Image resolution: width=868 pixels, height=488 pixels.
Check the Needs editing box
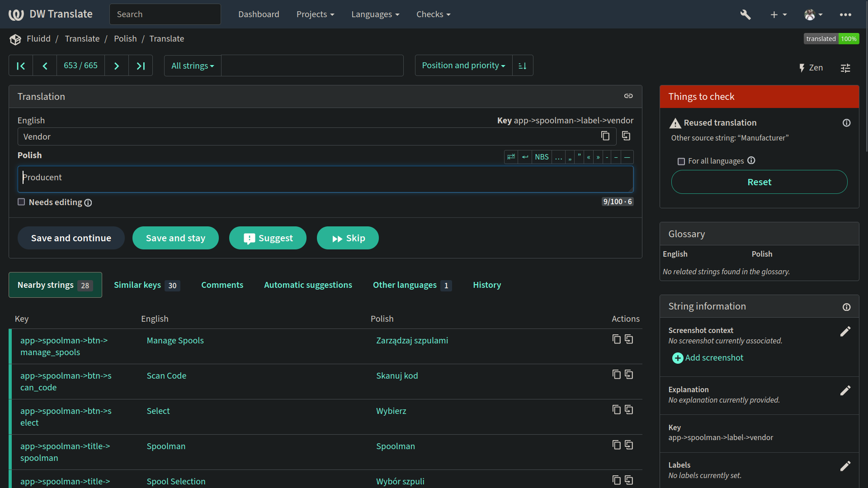click(21, 202)
